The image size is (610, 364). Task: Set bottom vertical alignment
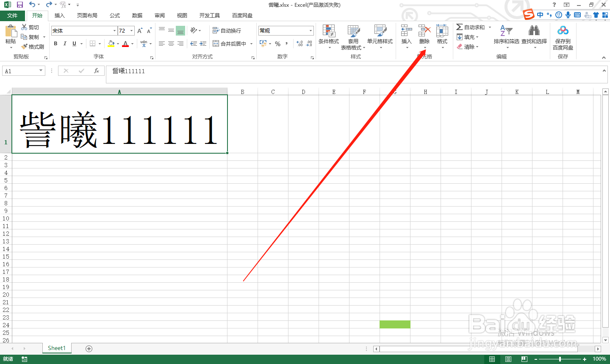(180, 30)
